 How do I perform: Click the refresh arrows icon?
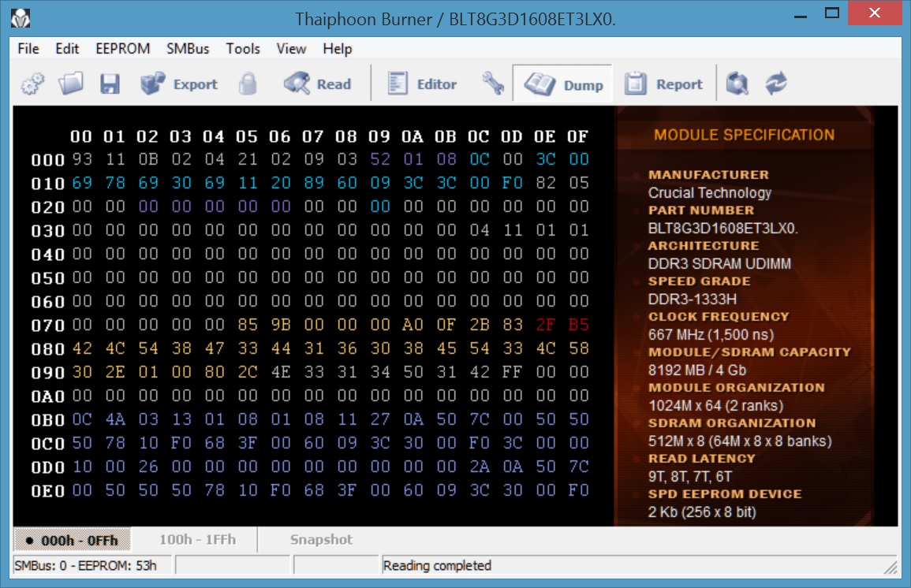[x=775, y=84]
